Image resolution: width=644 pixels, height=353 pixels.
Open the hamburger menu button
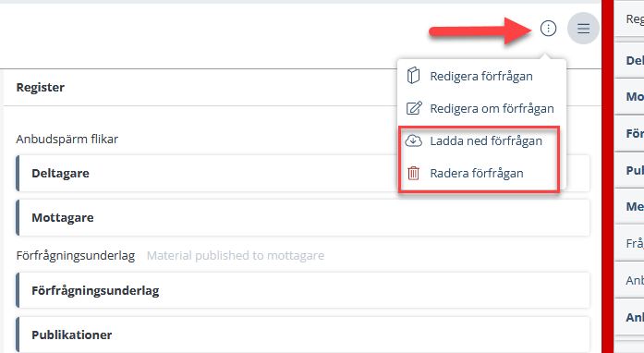[x=583, y=29]
